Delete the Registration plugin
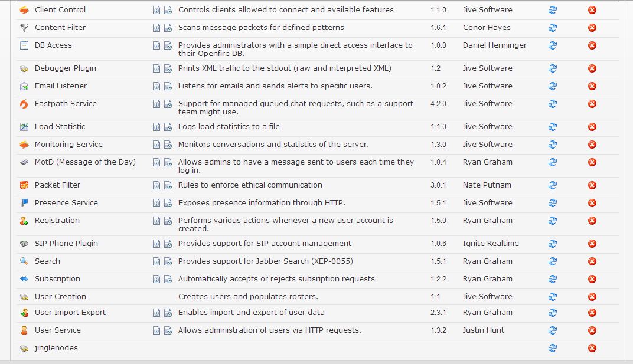633x364 pixels. (x=592, y=221)
